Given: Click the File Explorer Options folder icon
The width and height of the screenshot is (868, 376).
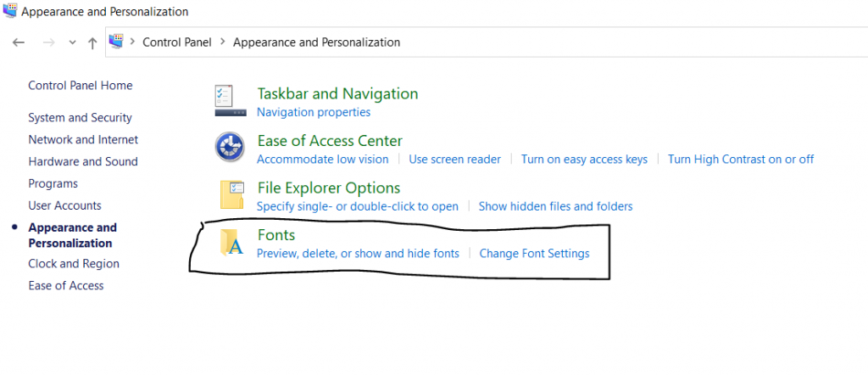Looking at the screenshot, I should coord(231,194).
